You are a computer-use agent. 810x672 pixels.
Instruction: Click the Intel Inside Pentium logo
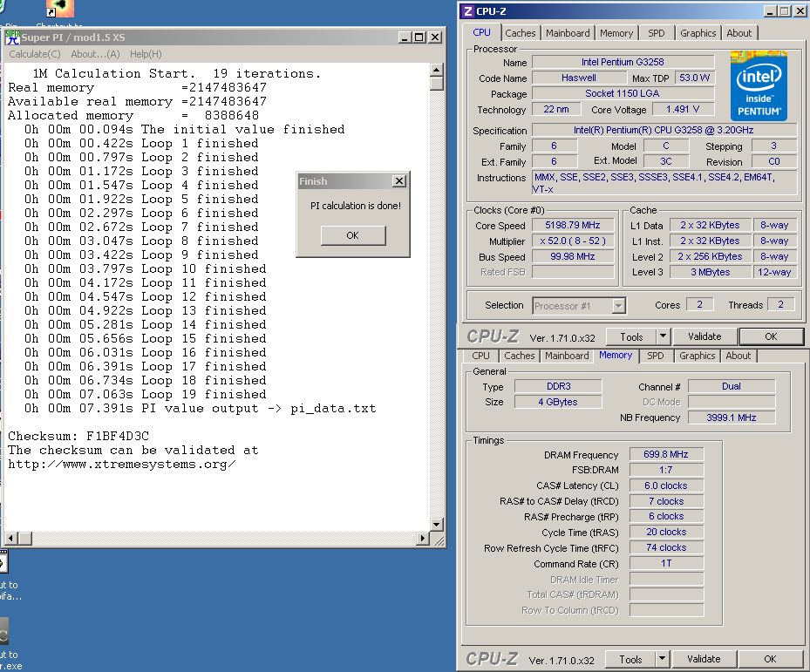[759, 85]
